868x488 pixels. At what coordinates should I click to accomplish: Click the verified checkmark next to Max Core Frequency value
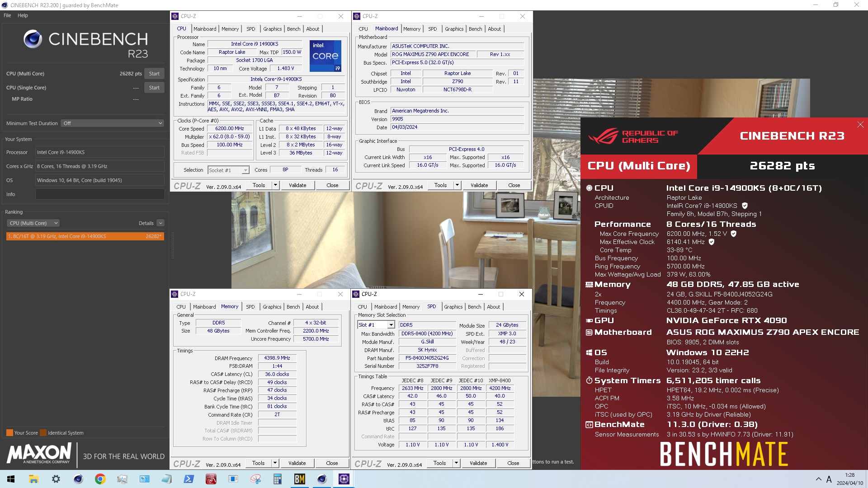(x=734, y=234)
